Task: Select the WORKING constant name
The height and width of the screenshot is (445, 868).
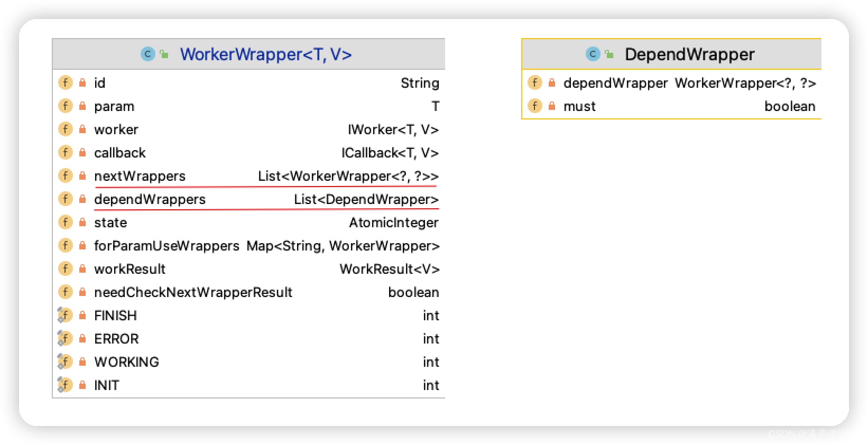Action: 126,362
